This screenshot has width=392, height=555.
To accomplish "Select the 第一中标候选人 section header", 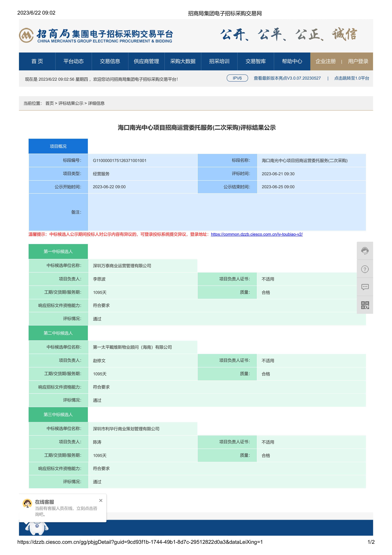I will click(x=58, y=252).
